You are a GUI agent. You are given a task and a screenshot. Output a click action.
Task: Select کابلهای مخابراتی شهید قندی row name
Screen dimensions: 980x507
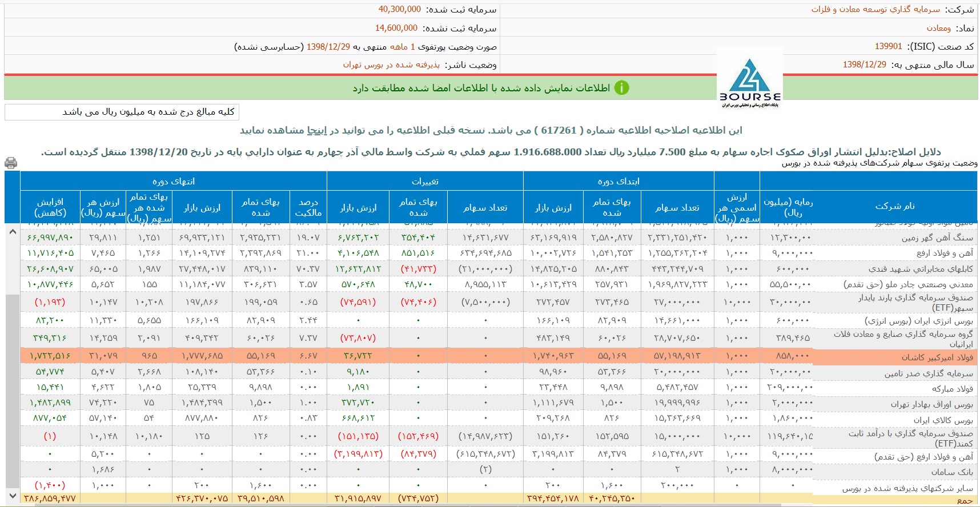click(x=921, y=268)
